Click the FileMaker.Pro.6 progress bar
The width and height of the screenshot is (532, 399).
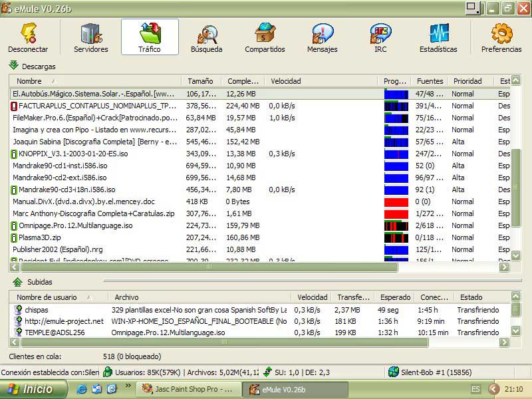(396, 118)
